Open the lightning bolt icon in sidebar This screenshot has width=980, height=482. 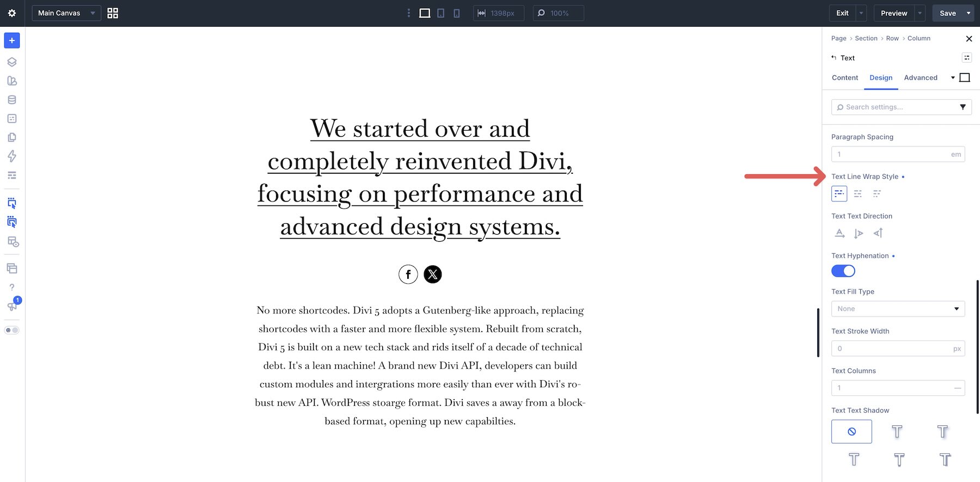tap(12, 156)
